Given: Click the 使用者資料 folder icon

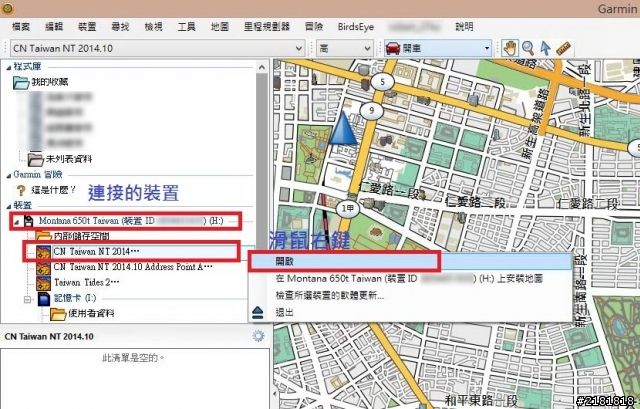Looking at the screenshot, I should pyautogui.click(x=58, y=314).
